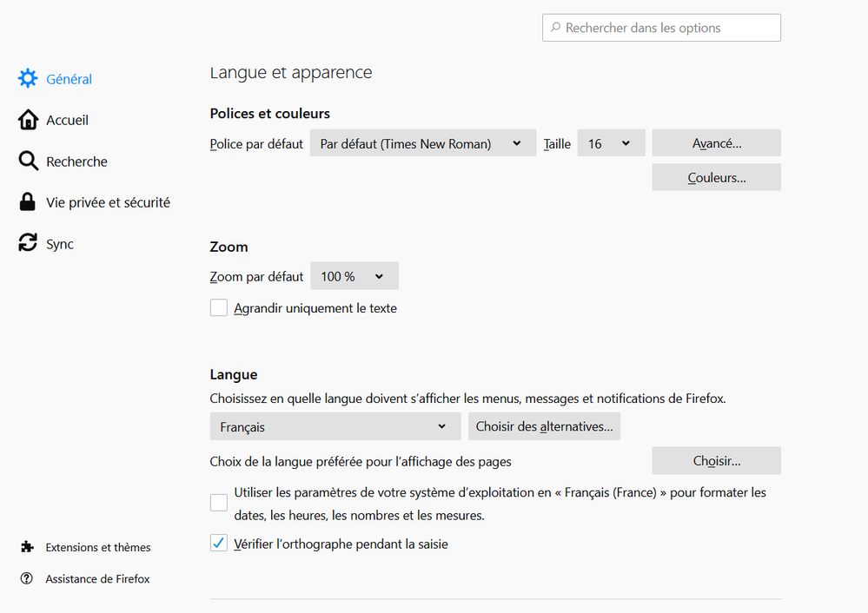The height and width of the screenshot is (613, 868).
Task: Click the question mark Assistance icon
Action: [x=27, y=578]
